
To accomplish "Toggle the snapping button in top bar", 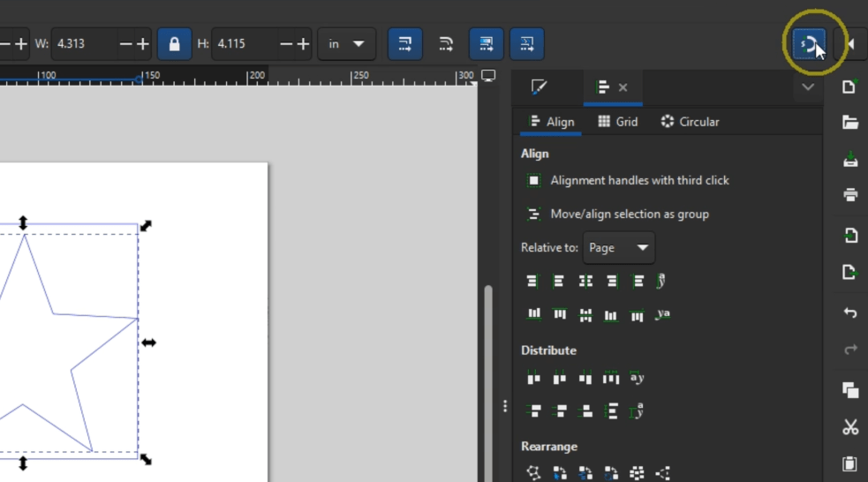I will (809, 43).
